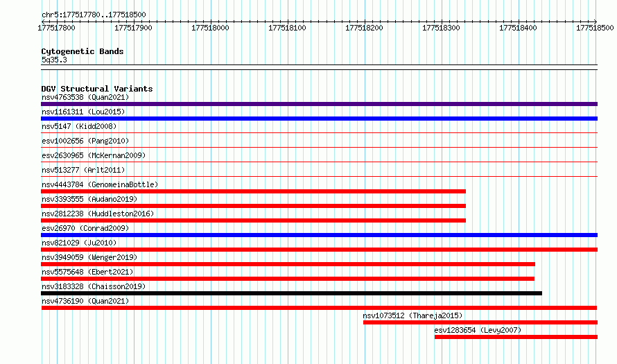This screenshot has width=617, height=364.
Task: Click the red nsv5575648 Ebert2021 bar
Action: click(288, 279)
